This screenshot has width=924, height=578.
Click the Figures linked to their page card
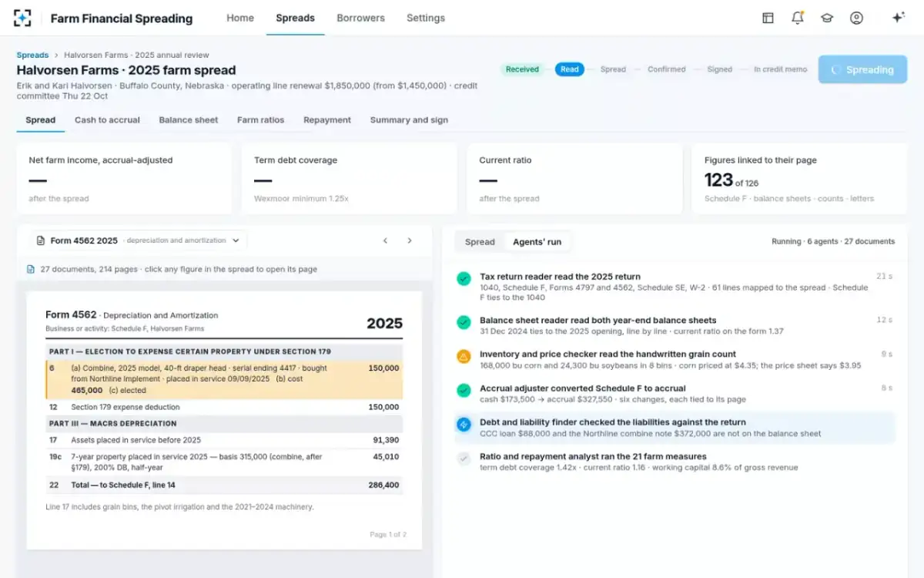(799, 178)
